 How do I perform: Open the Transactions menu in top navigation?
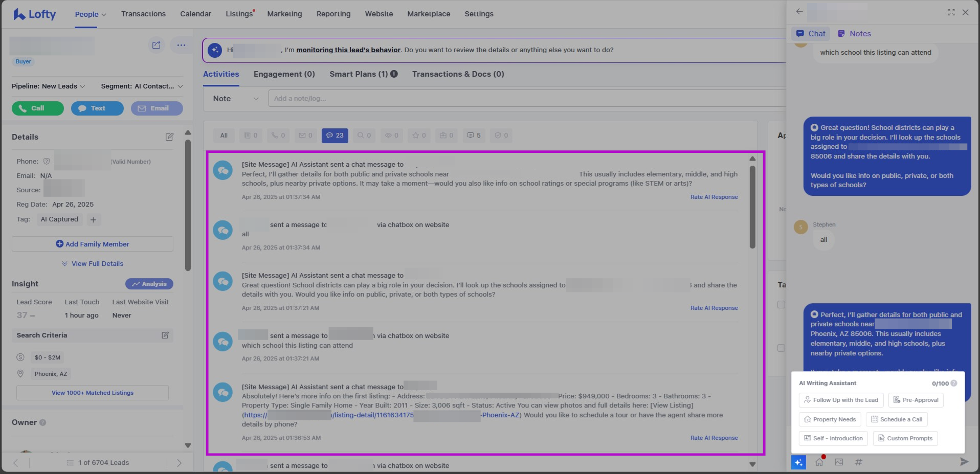(x=143, y=14)
